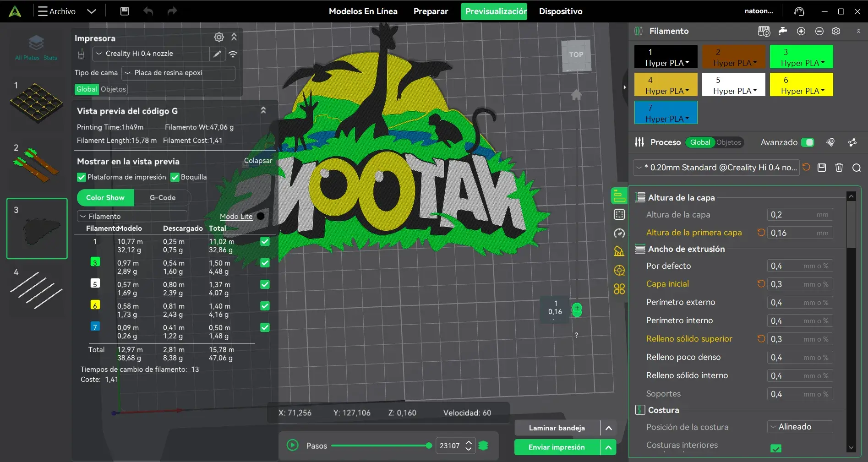Click the redo arrow in the title bar
This screenshot has height=462, width=868.
point(172,11)
